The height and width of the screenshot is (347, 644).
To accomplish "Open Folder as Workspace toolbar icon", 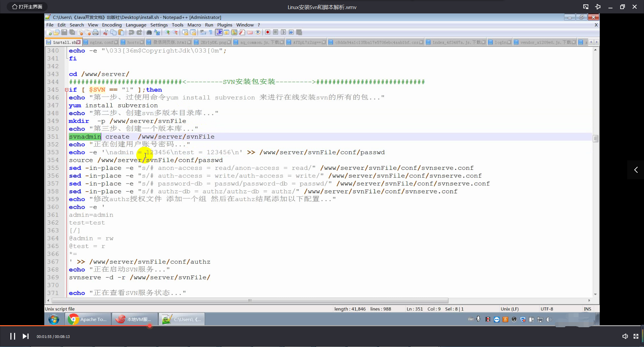I will point(250,32).
